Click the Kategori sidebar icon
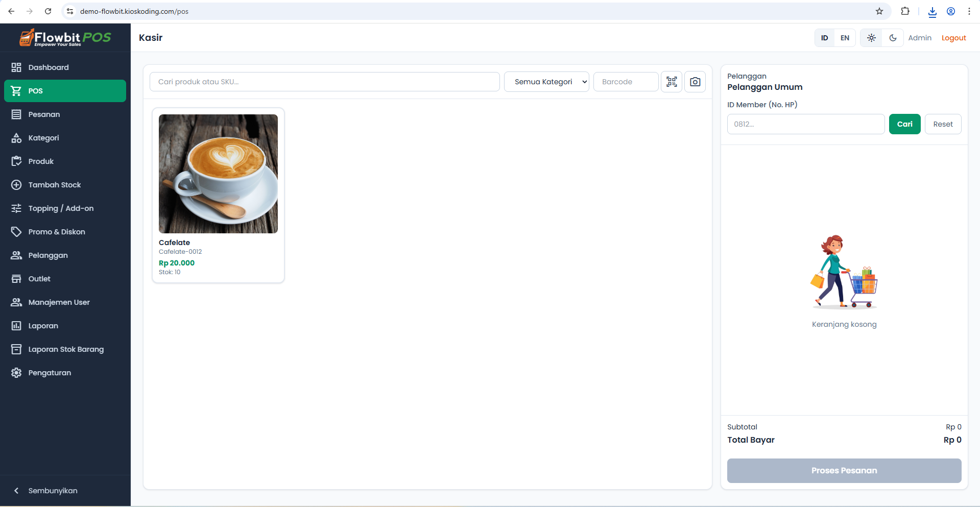This screenshot has height=507, width=980. click(x=16, y=138)
